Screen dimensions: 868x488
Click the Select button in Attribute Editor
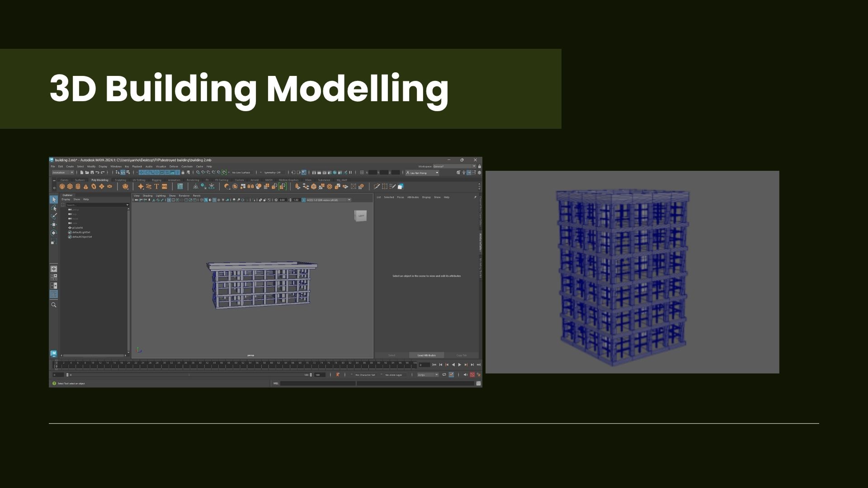392,355
